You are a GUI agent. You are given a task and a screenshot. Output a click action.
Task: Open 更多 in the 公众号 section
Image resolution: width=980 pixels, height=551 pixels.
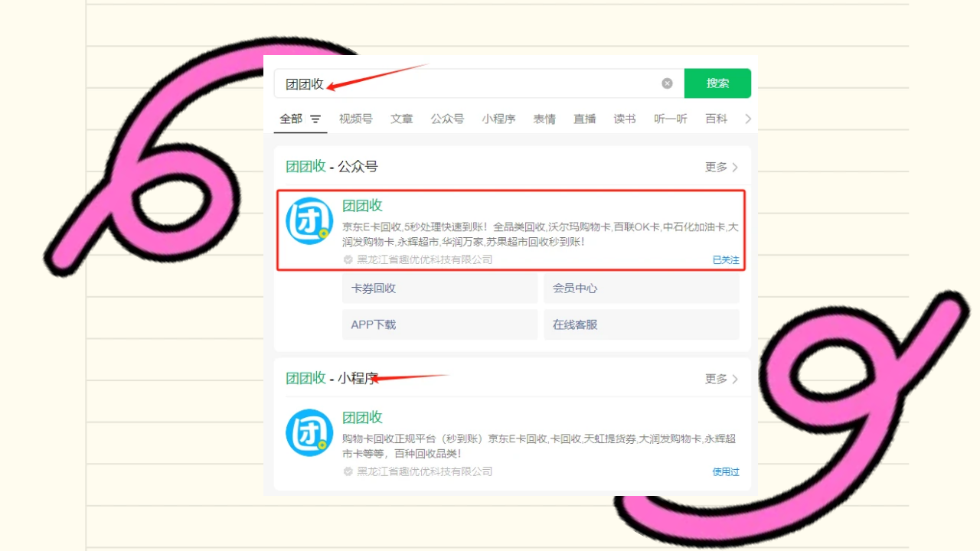[x=722, y=167]
